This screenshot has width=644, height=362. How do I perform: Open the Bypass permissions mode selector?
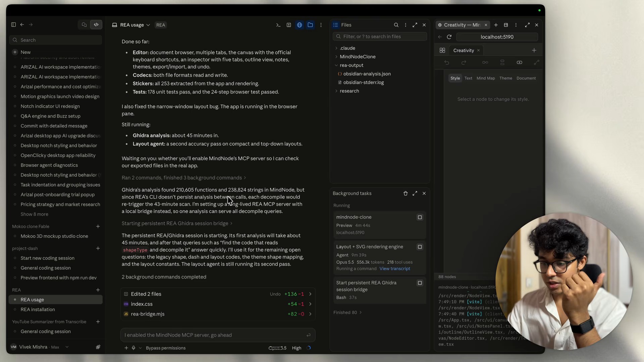166,348
